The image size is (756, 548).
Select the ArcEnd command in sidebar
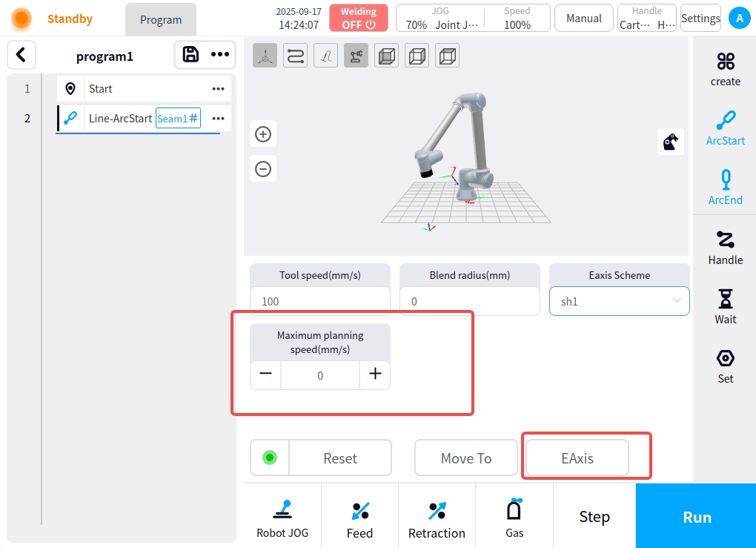pyautogui.click(x=725, y=188)
